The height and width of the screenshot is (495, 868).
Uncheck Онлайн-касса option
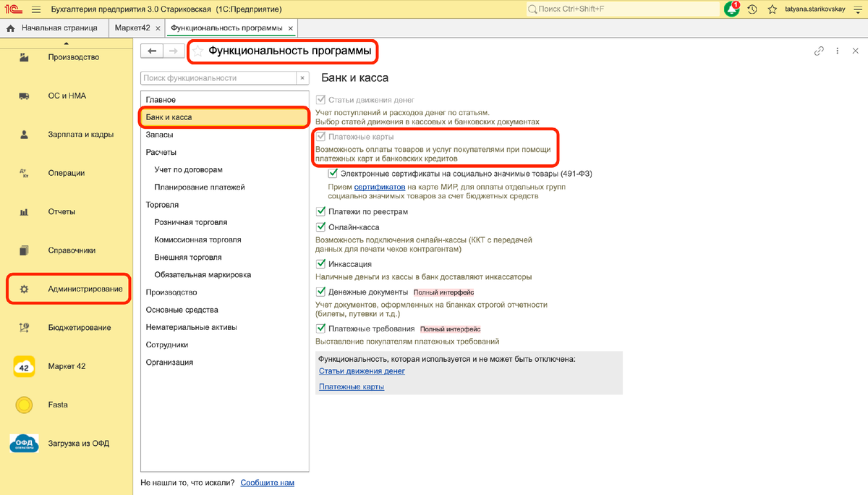pos(321,227)
